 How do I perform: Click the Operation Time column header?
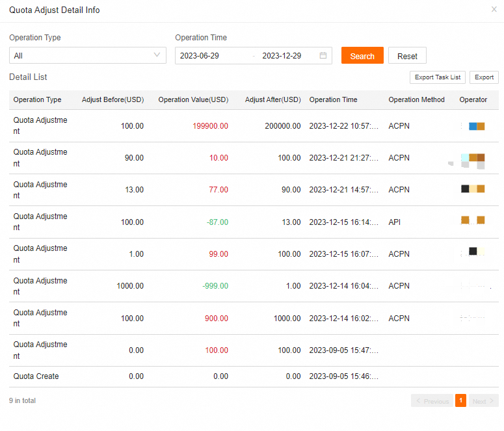pos(333,100)
